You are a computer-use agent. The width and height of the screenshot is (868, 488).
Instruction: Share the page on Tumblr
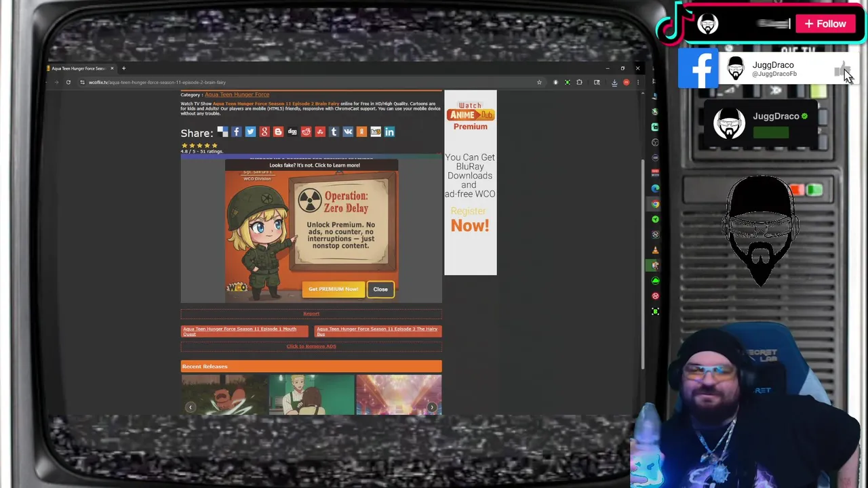pyautogui.click(x=334, y=132)
